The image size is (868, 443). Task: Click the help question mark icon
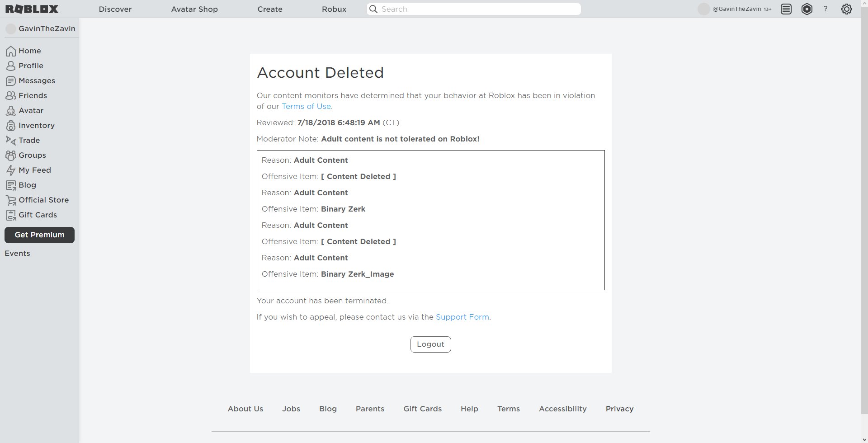826,9
